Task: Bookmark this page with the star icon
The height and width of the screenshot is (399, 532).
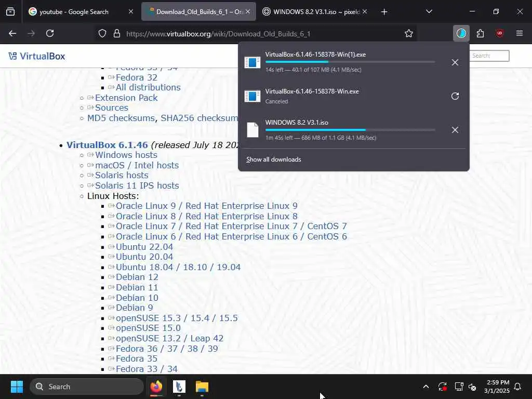Action: [409, 33]
